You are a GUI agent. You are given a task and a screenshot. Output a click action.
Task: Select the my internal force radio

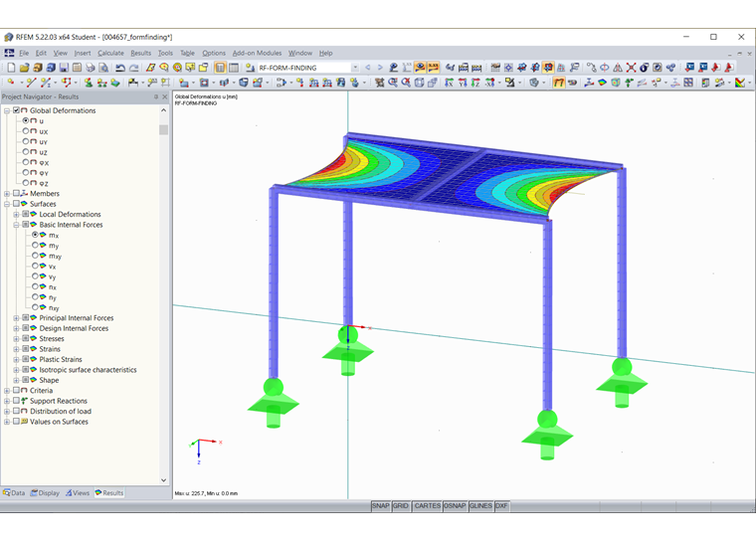tap(35, 245)
